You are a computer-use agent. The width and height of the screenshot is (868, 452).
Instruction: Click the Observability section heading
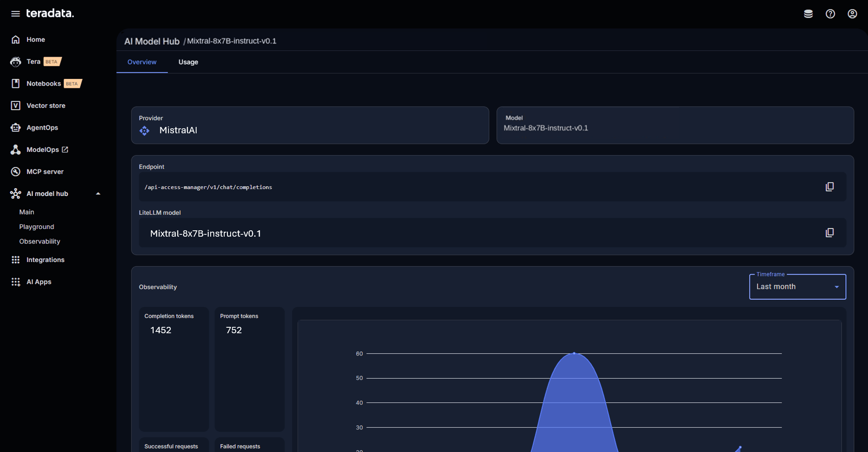[158, 287]
